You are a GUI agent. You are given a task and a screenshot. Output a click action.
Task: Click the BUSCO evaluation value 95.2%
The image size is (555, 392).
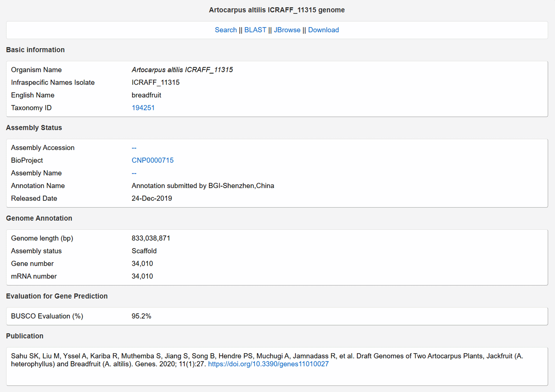click(x=141, y=316)
